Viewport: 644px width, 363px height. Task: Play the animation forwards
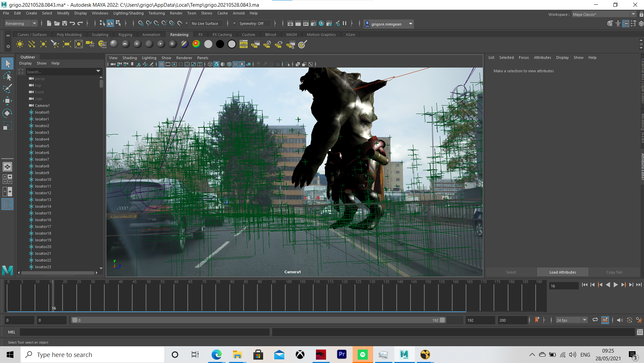pos(615,285)
